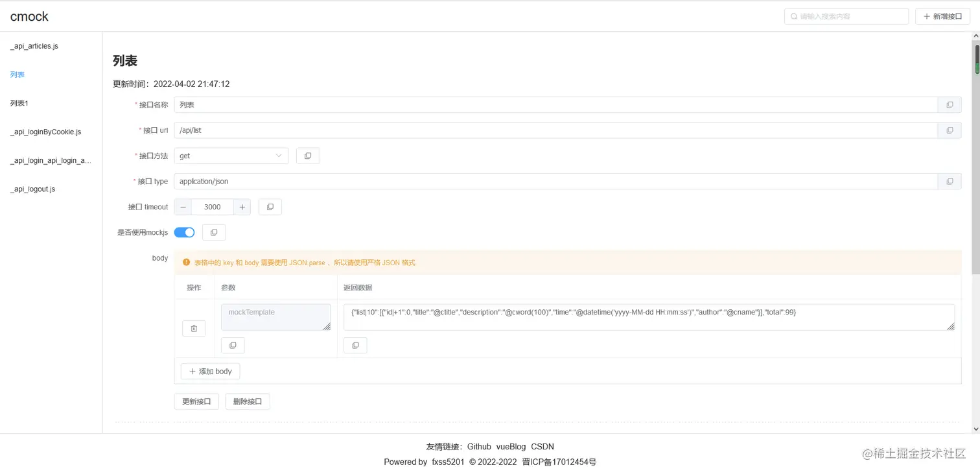Toggle the 是否使用mockjs switch

pos(184,232)
